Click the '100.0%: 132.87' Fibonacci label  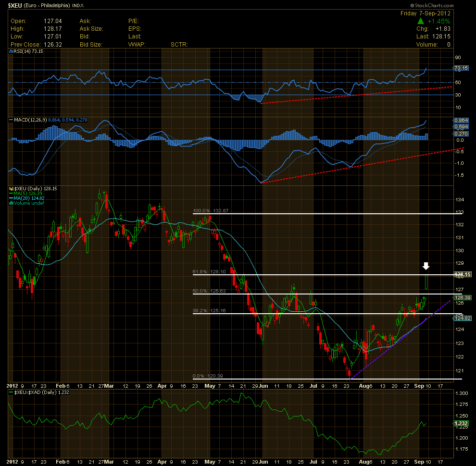[211, 210]
